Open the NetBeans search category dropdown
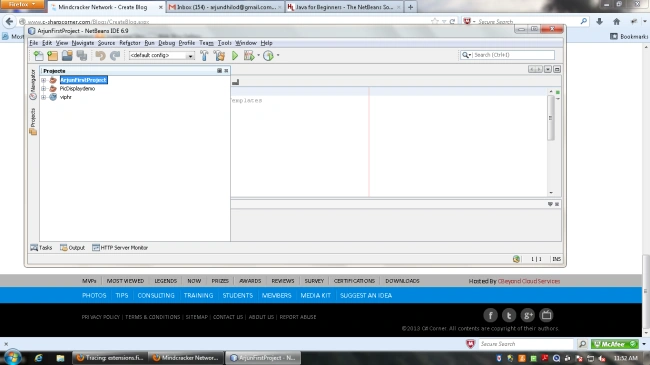 tap(466, 55)
